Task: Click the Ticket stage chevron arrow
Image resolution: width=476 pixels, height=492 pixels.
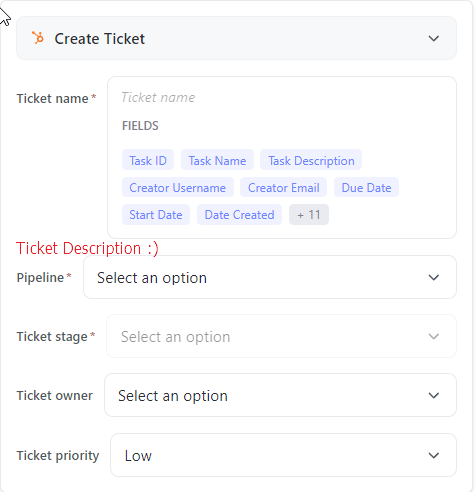Action: tap(433, 336)
